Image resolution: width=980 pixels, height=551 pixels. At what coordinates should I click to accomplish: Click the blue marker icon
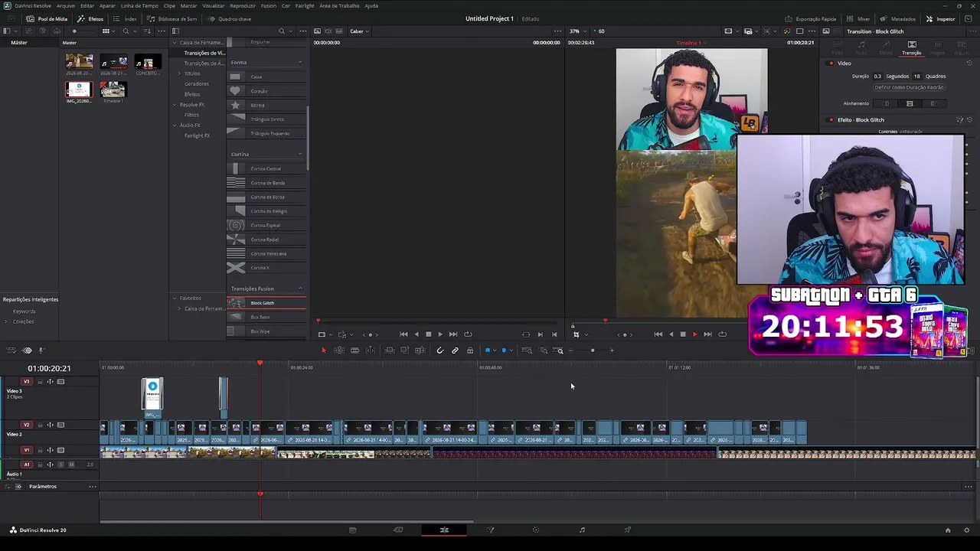[x=504, y=350]
